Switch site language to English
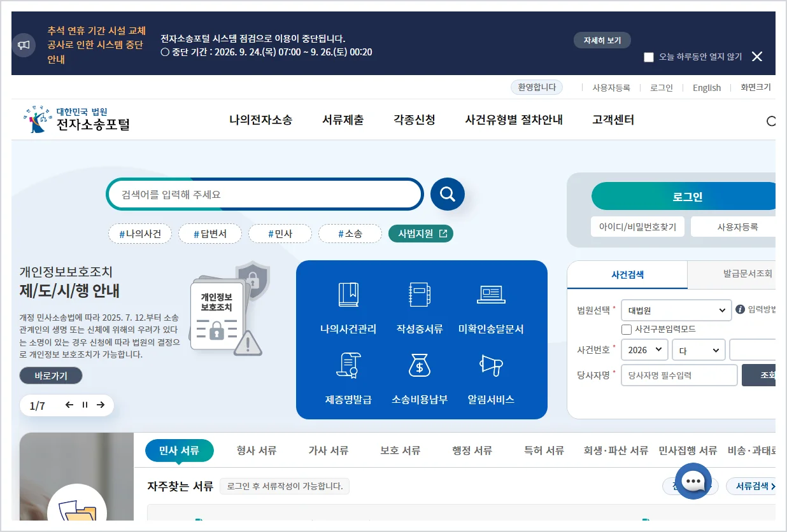This screenshot has width=787, height=532. point(707,88)
